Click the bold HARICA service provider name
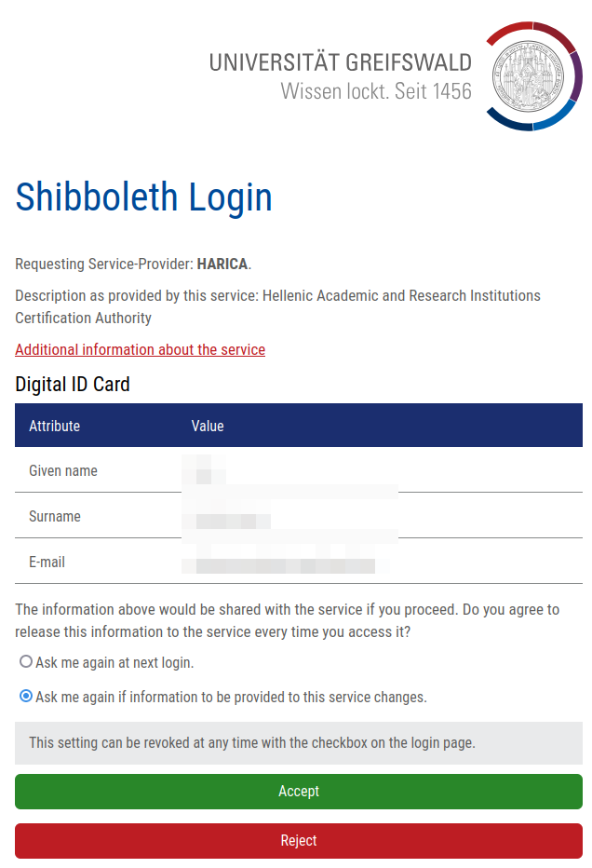The width and height of the screenshot is (592, 868). [222, 264]
